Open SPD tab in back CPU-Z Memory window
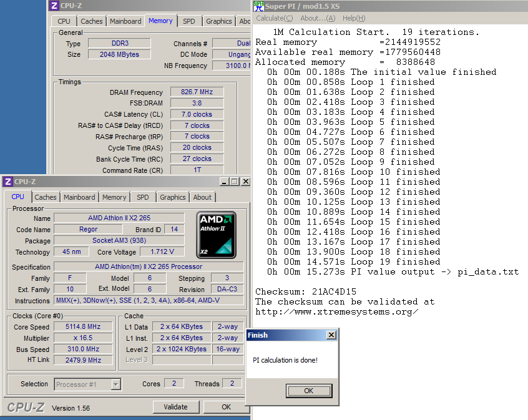Viewport: 528px width, 420px height. click(x=189, y=21)
